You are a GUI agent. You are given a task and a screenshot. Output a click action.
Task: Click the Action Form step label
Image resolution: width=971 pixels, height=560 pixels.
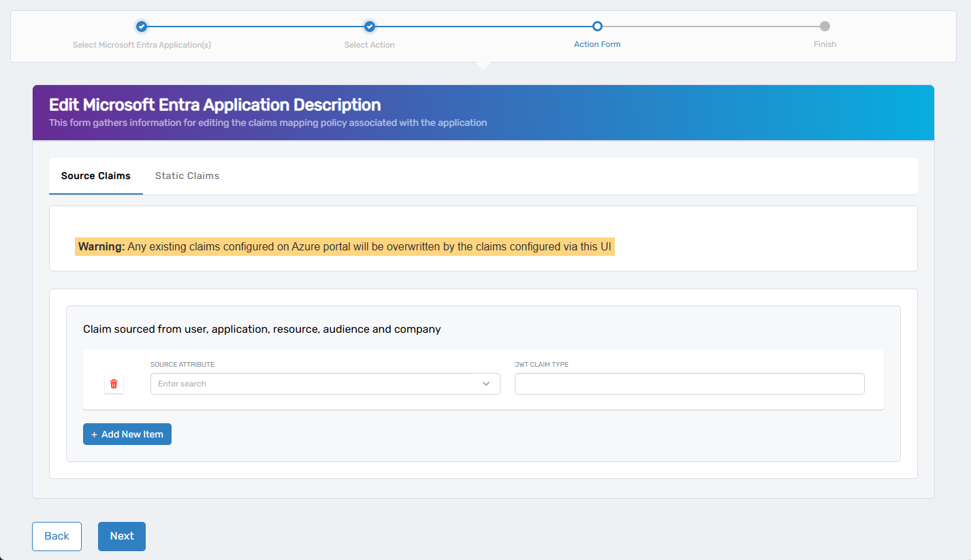[x=597, y=44]
